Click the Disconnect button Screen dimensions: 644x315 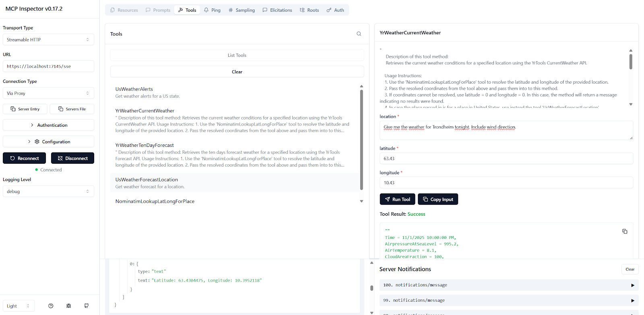(x=72, y=158)
